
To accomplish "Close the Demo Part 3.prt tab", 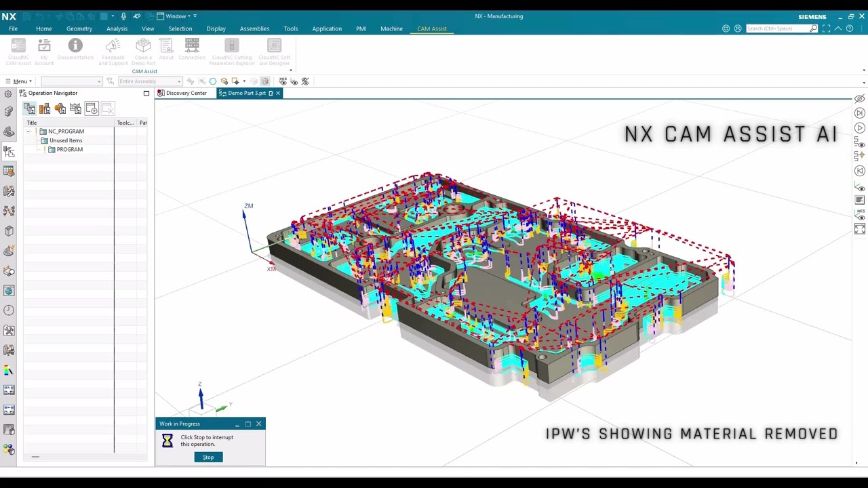I will point(277,93).
